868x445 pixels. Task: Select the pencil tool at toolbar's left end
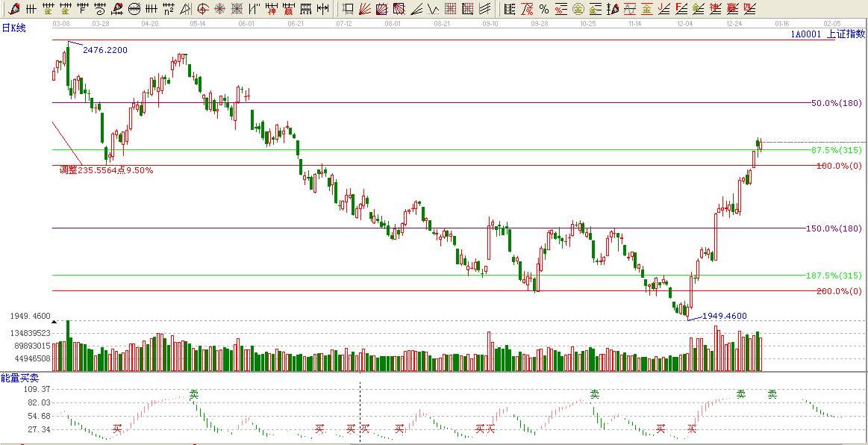coord(13,9)
